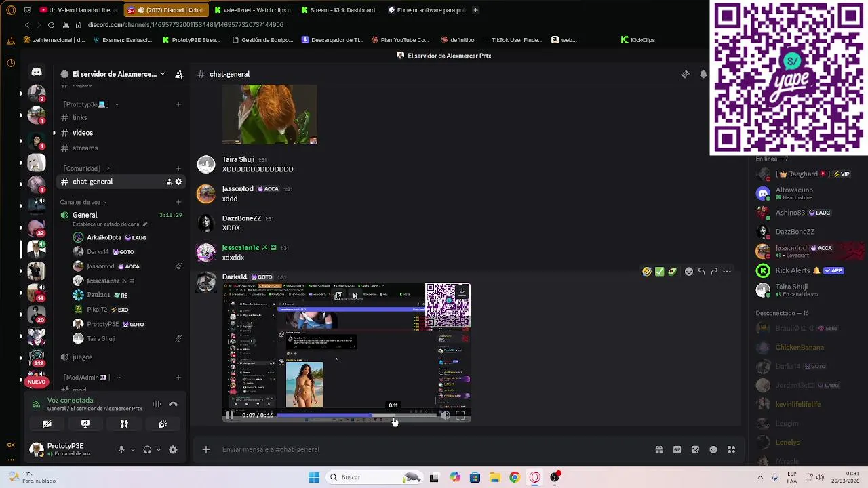This screenshot has height=488, width=868.
Task: Open the gift Nitro icon
Action: [x=658, y=449]
